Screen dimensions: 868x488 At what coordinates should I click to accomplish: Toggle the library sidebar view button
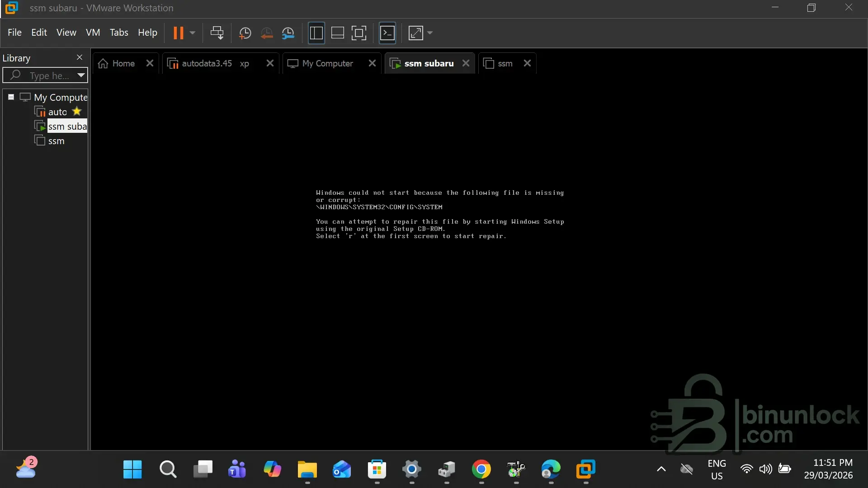(x=316, y=33)
